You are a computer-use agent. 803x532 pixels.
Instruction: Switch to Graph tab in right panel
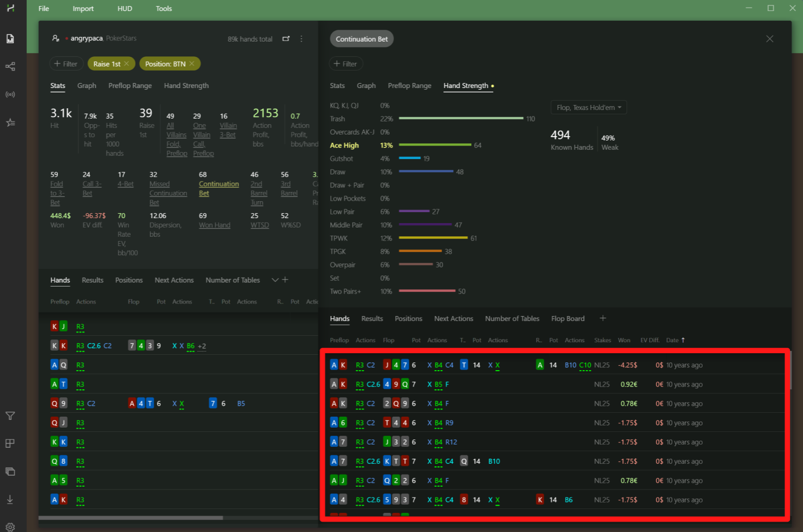tap(366, 85)
